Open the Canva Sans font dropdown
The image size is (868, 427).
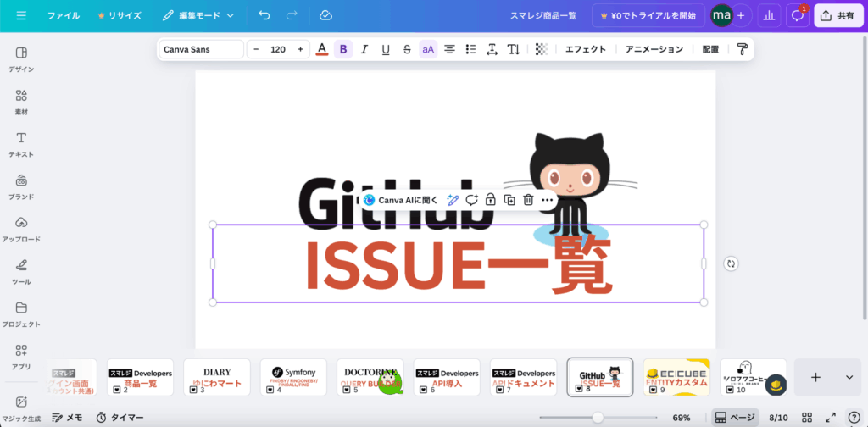[201, 49]
